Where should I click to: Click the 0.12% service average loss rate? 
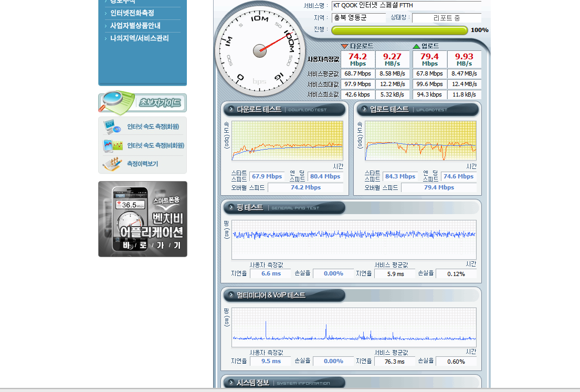(456, 273)
